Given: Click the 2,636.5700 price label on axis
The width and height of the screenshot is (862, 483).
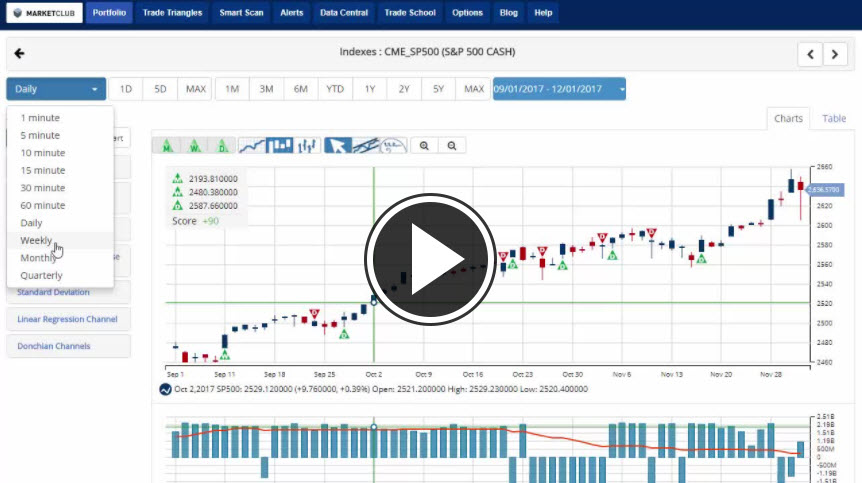Looking at the screenshot, I should (824, 190).
